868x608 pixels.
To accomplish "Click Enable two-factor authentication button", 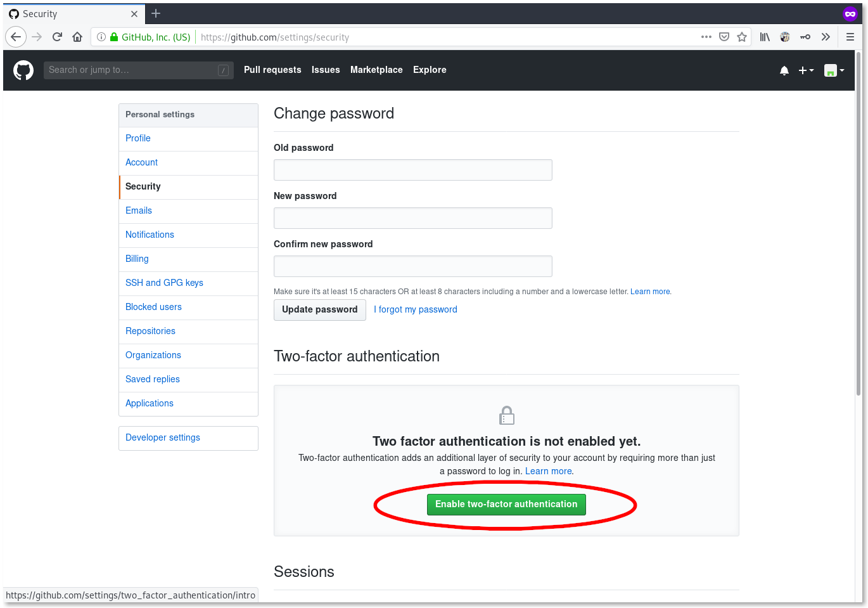I will pos(506,504).
